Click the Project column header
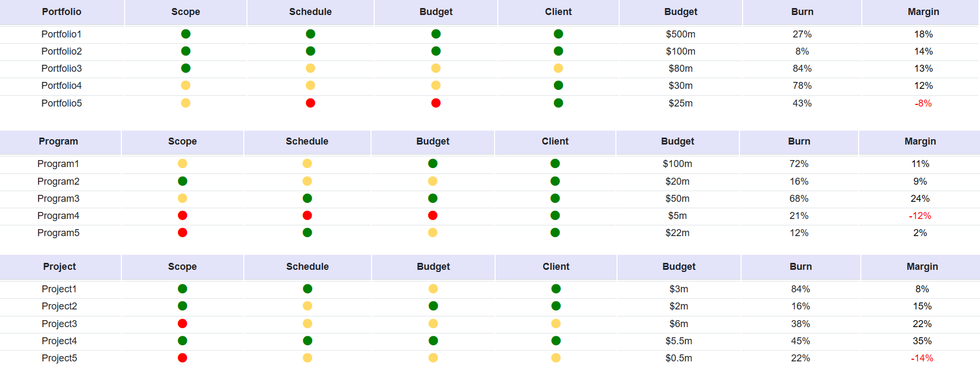 coord(59,267)
